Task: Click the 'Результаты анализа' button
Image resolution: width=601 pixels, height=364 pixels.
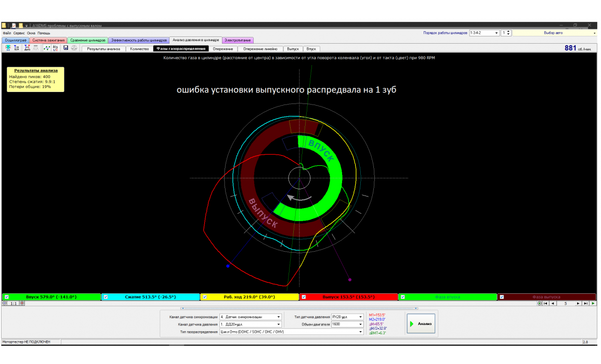Action: coord(103,49)
